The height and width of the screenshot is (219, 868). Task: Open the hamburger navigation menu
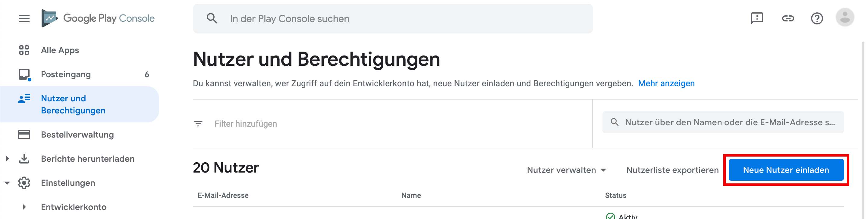point(24,19)
